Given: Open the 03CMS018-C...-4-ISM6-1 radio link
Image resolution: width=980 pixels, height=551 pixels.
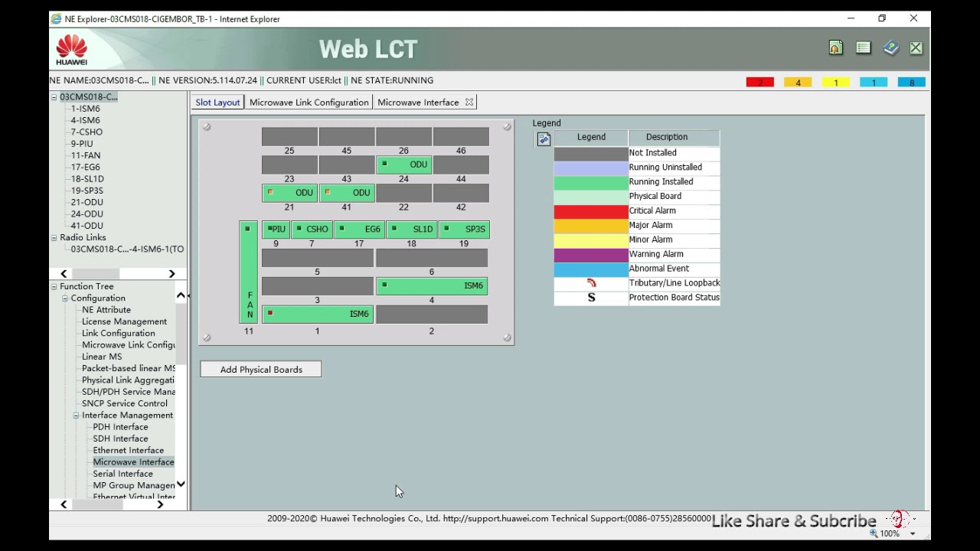Looking at the screenshot, I should click(x=127, y=249).
